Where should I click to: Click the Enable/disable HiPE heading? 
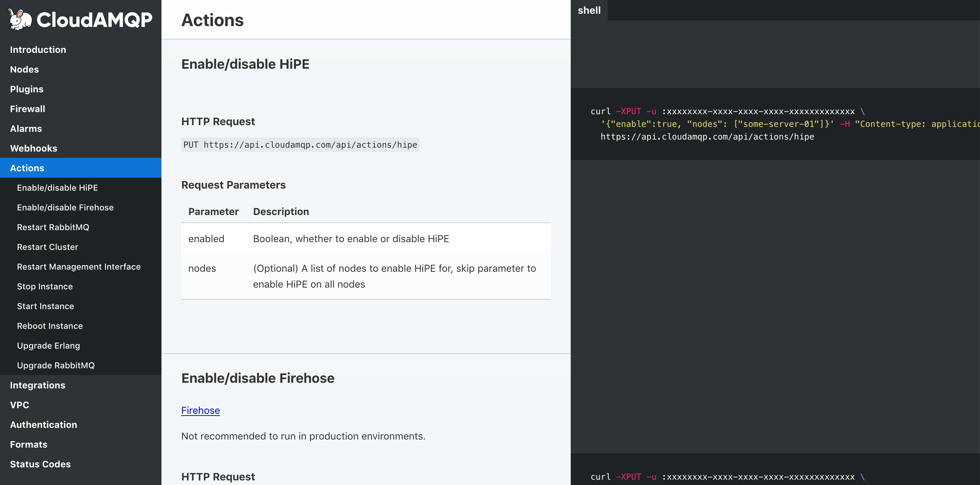point(245,64)
